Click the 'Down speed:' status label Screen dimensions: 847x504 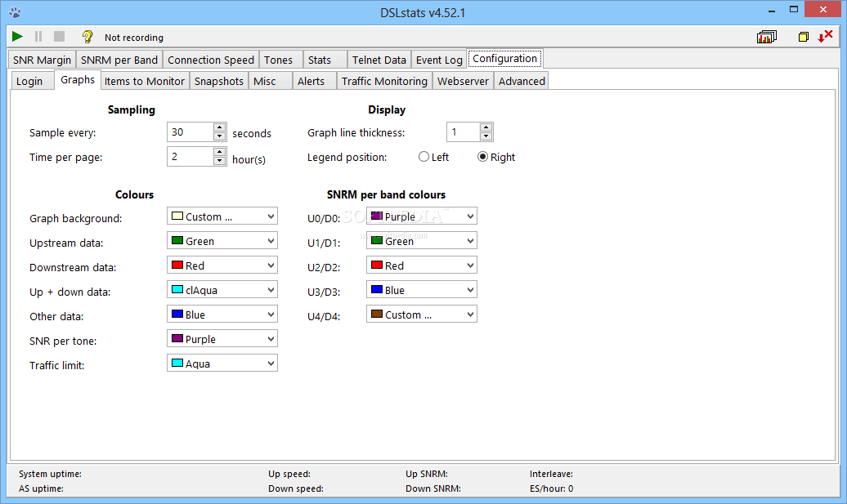click(296, 488)
